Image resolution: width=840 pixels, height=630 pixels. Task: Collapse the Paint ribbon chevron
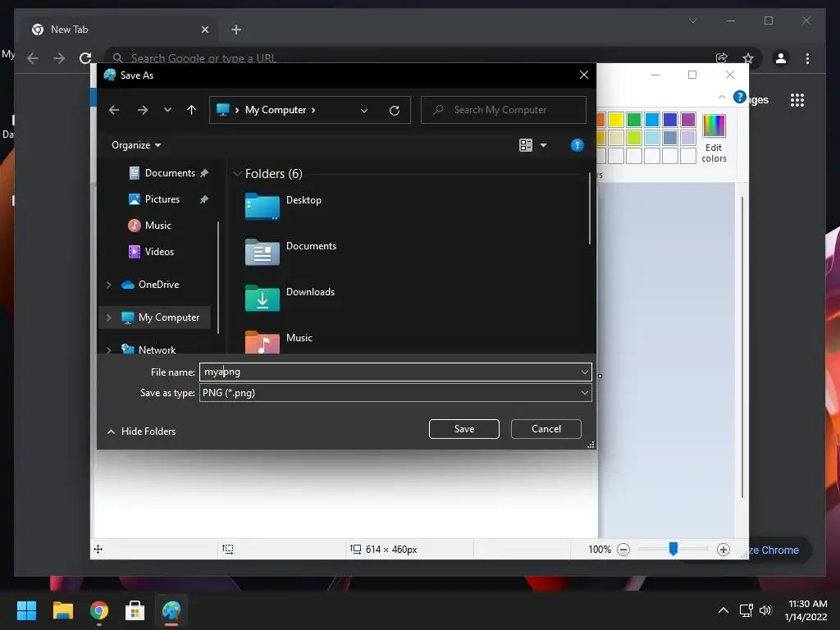(722, 97)
